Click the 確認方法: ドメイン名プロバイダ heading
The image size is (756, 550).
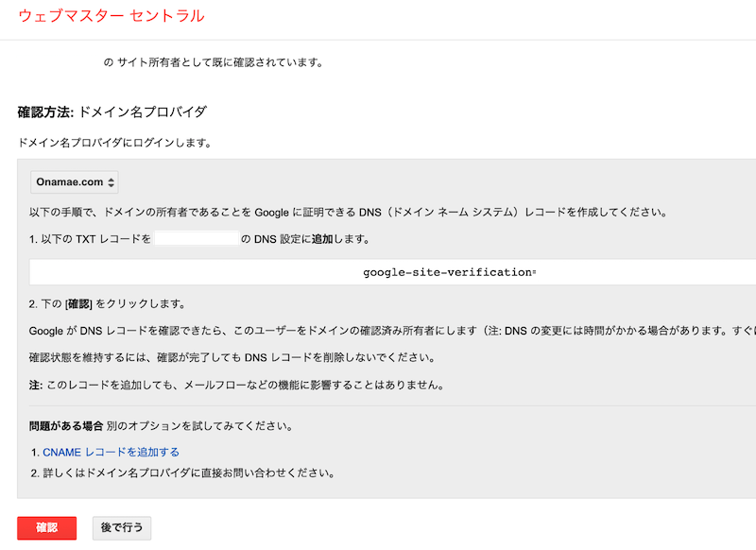click(x=112, y=112)
